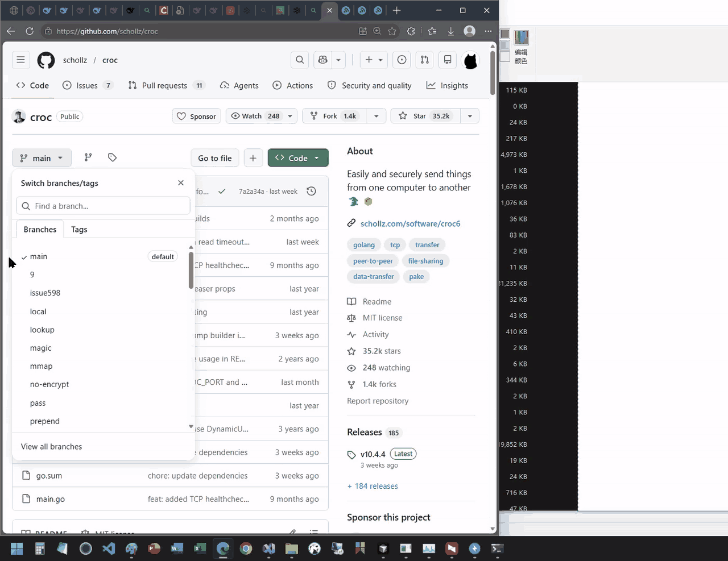728x561 pixels.
Task: Click the Find a branch input field
Action: point(103,206)
